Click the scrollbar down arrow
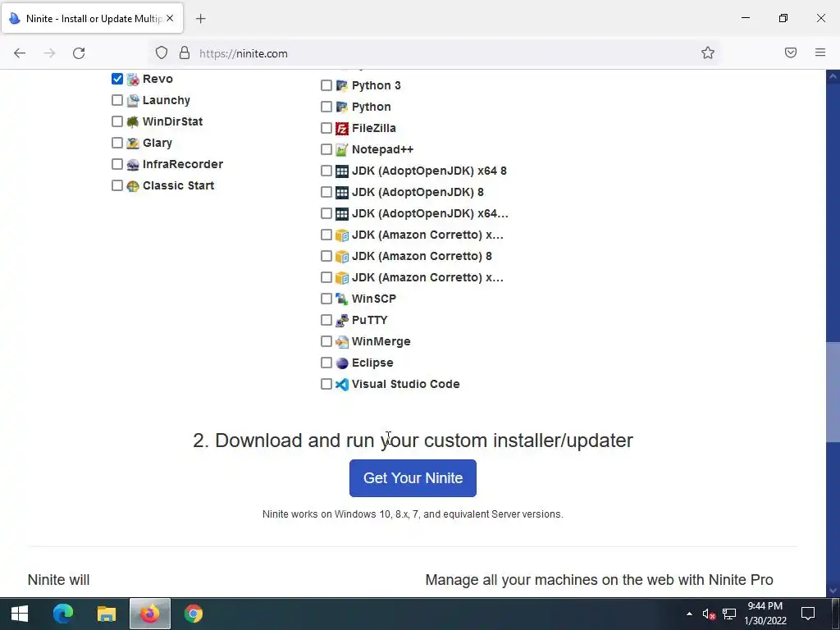Screen dimensions: 840x630 click(833, 591)
